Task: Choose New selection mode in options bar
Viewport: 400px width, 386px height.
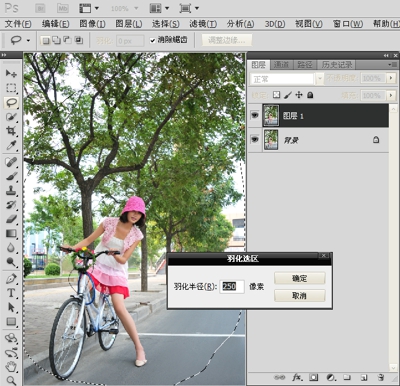Action: [x=46, y=40]
